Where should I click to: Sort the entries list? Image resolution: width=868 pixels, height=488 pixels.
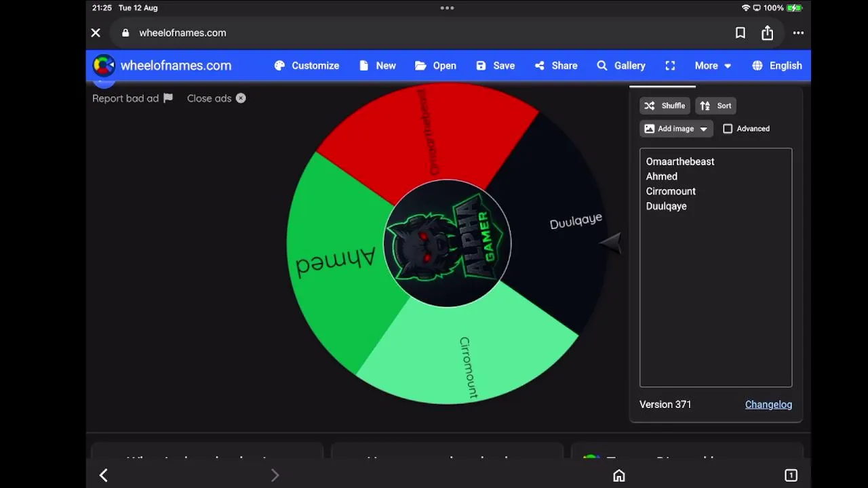[x=716, y=106]
